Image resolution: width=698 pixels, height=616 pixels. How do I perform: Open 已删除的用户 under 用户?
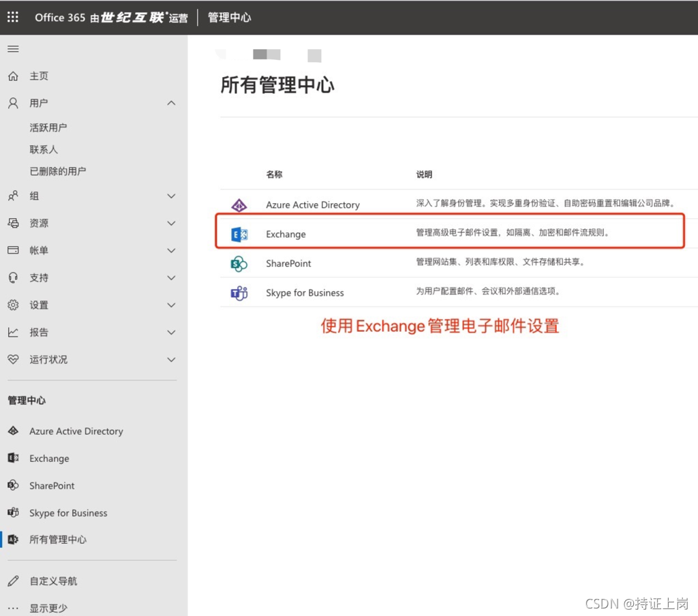[x=58, y=171]
